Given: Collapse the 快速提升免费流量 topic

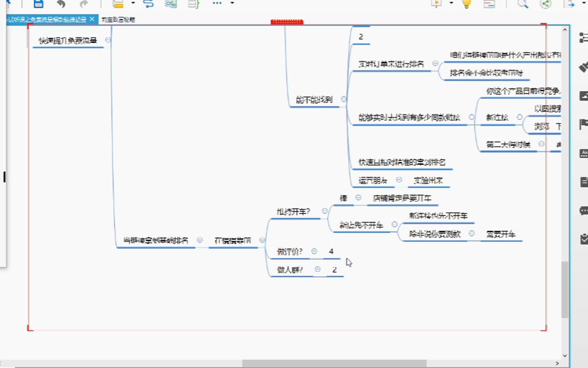Looking at the screenshot, I should coord(108,40).
